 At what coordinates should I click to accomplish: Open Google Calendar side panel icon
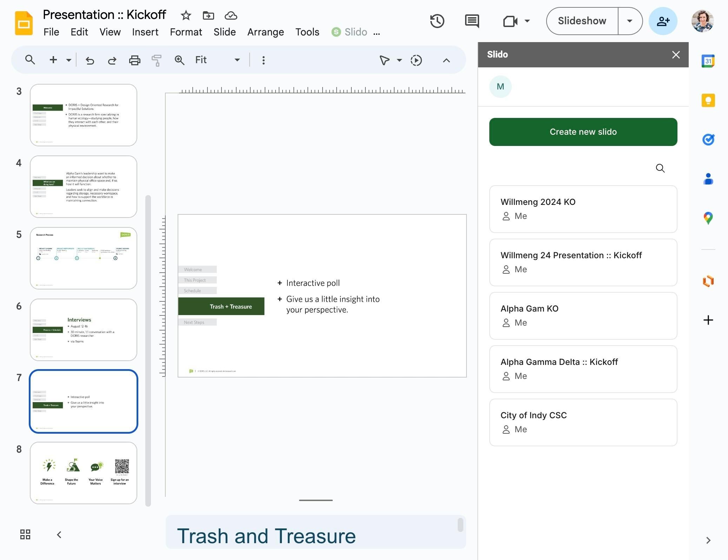708,61
